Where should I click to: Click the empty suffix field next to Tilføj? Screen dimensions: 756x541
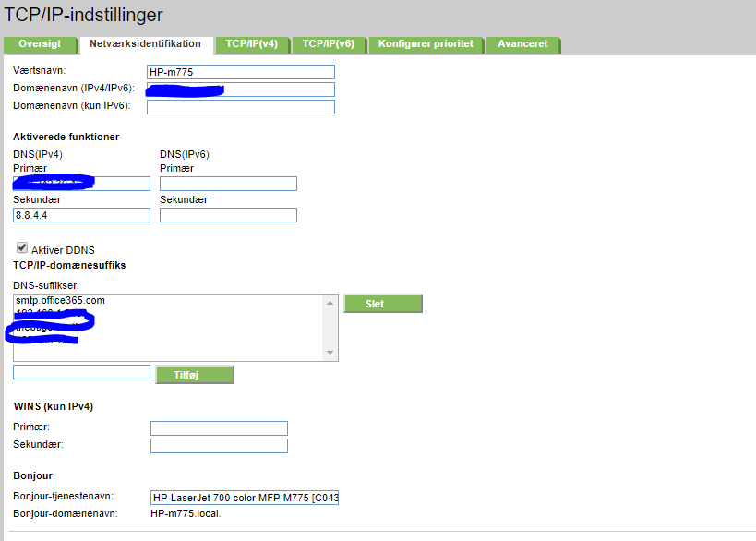[81, 371]
